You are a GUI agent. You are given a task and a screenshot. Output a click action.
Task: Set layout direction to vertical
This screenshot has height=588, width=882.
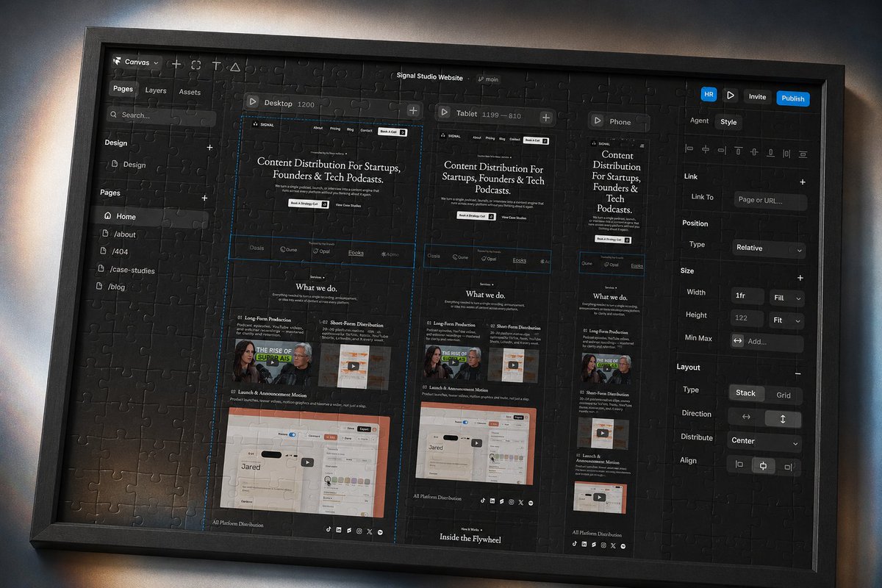783,418
